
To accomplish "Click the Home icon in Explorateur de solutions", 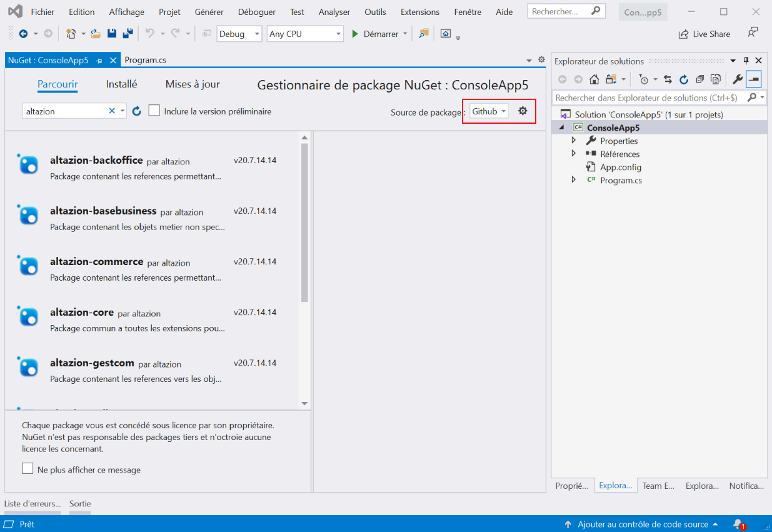I will coord(594,79).
